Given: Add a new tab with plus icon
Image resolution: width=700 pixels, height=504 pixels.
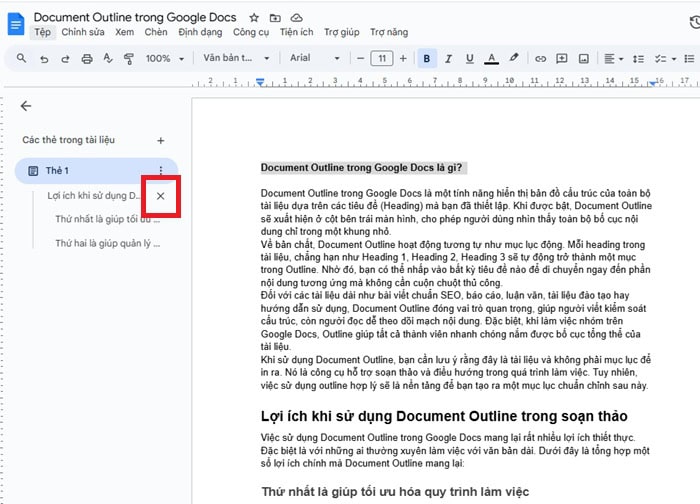Looking at the screenshot, I should click(161, 141).
